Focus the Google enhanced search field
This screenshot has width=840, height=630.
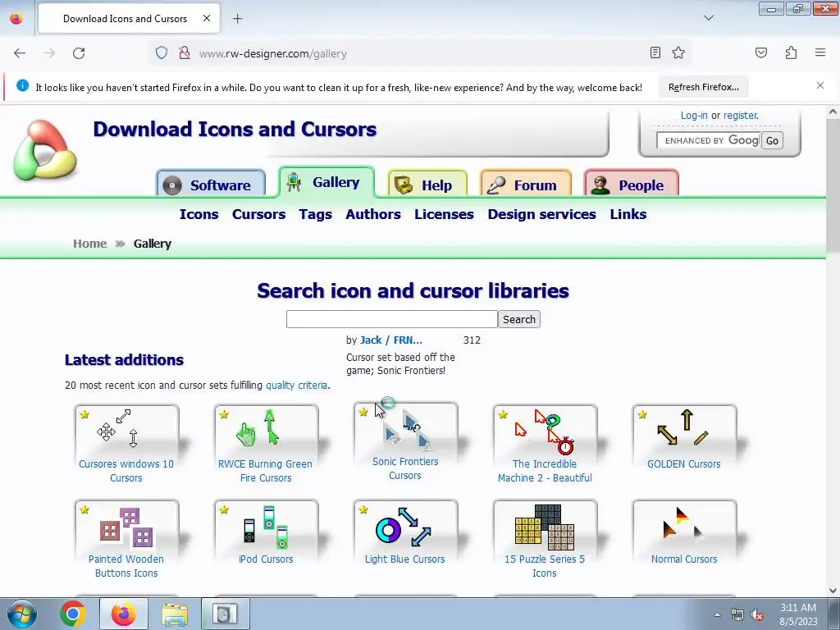pyautogui.click(x=708, y=140)
